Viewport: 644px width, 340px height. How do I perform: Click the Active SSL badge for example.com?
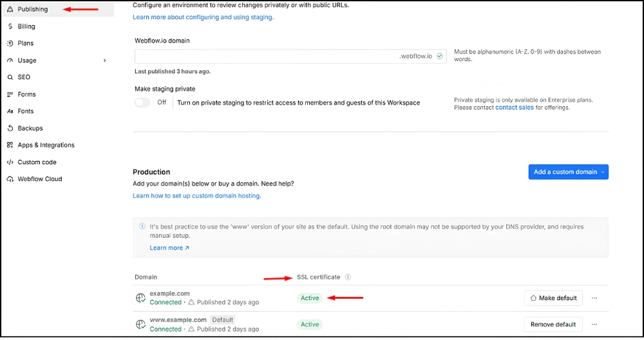pyautogui.click(x=310, y=298)
